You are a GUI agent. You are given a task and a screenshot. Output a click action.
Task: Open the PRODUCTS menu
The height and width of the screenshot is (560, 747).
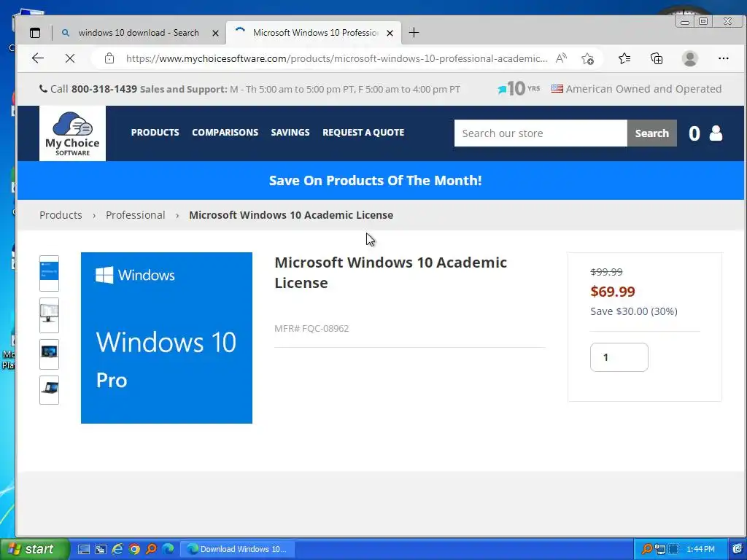tap(155, 133)
